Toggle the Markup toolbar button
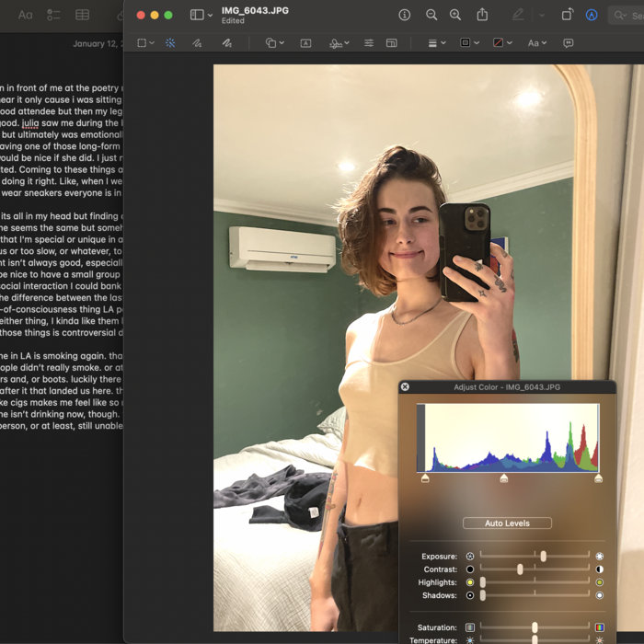The height and width of the screenshot is (644, 644). pyautogui.click(x=592, y=15)
